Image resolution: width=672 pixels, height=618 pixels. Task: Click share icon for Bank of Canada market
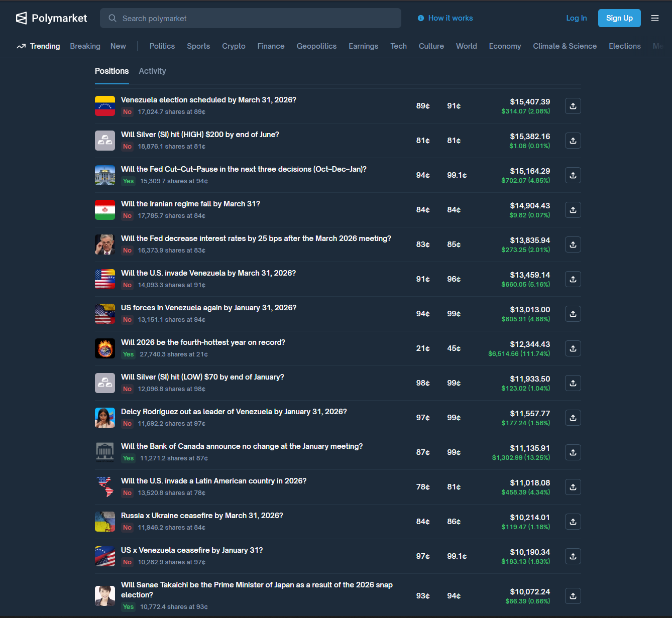point(573,452)
